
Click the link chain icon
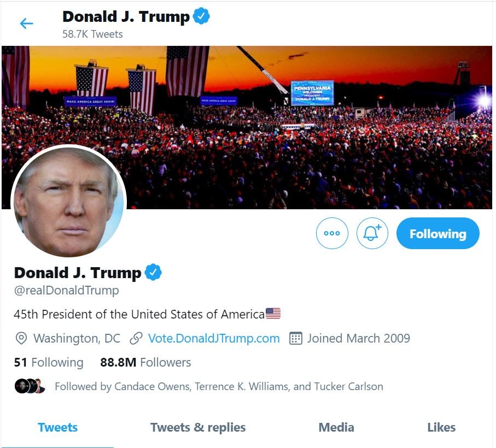(x=136, y=338)
